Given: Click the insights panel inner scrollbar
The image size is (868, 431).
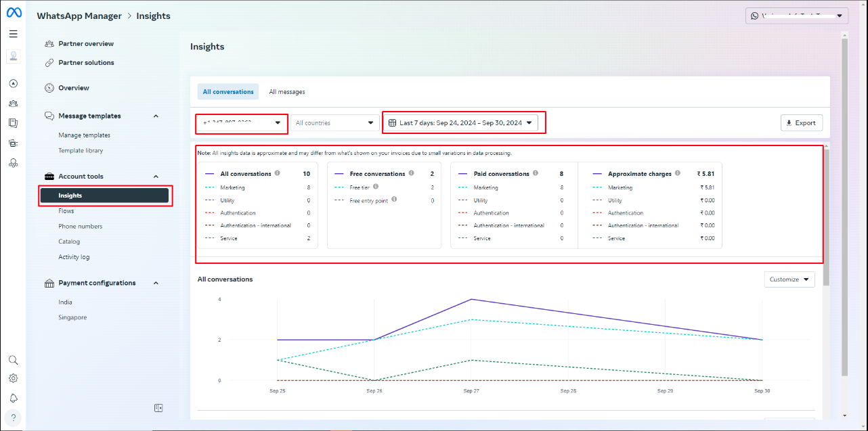Looking at the screenshot, I should pos(826,216).
